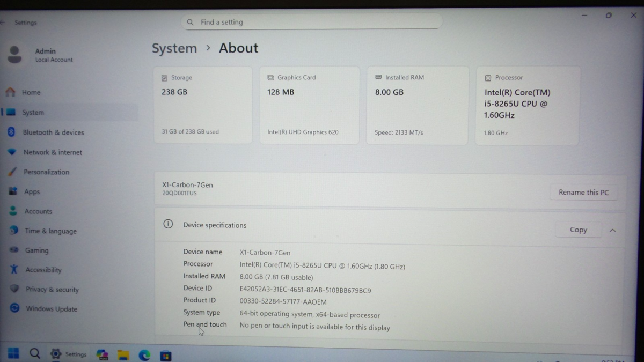
Task: Open Microsoft Store from the taskbar
Action: coord(166,355)
